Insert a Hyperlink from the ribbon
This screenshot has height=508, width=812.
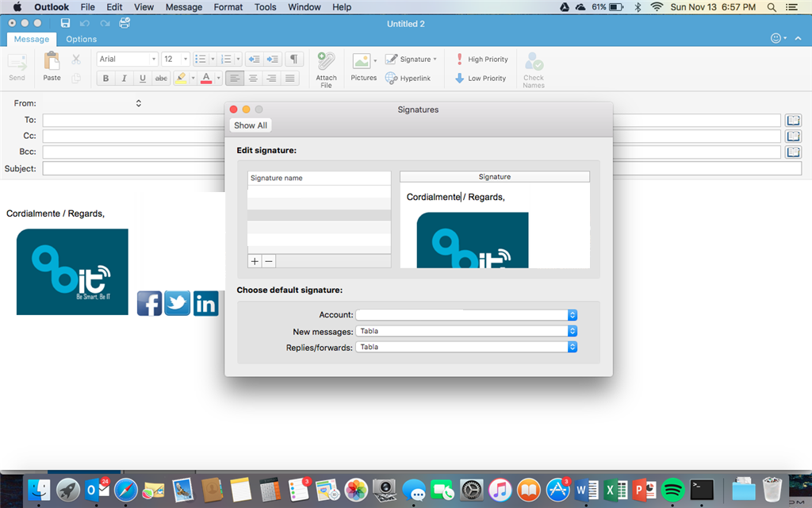(x=408, y=79)
